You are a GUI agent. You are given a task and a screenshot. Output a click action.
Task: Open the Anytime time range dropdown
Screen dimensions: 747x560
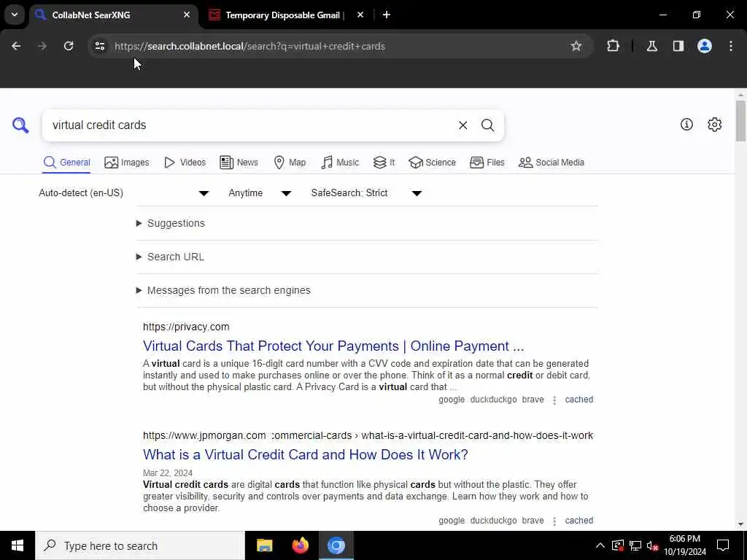(x=260, y=192)
